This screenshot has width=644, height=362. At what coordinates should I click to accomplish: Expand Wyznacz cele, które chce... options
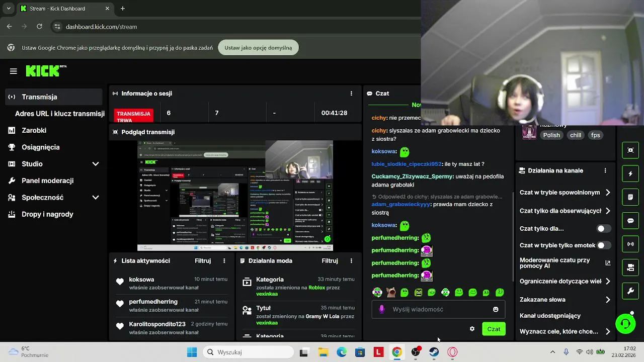608,332
